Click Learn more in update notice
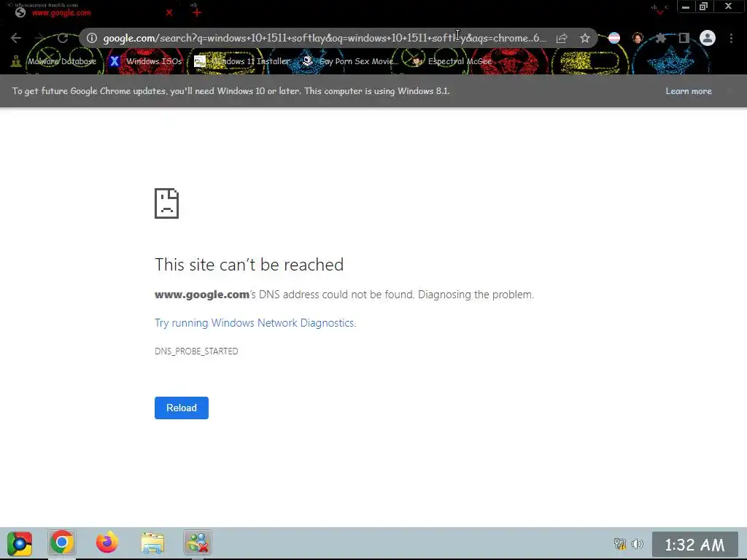 (689, 91)
